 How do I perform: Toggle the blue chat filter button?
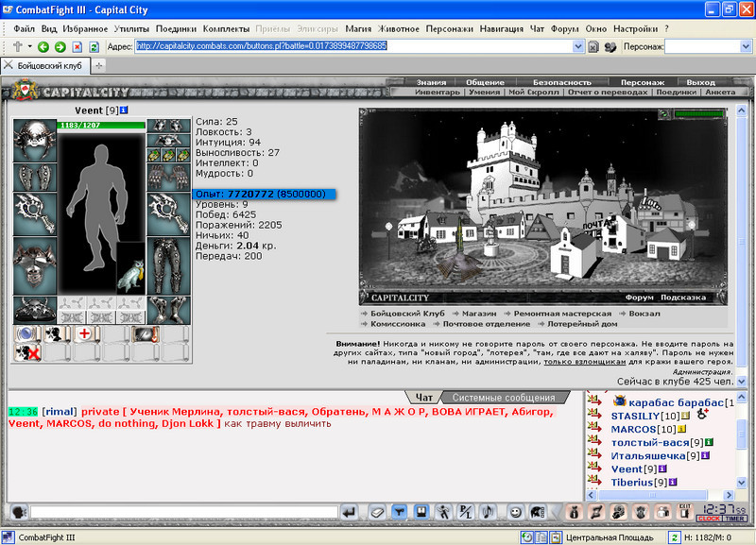pyautogui.click(x=399, y=512)
